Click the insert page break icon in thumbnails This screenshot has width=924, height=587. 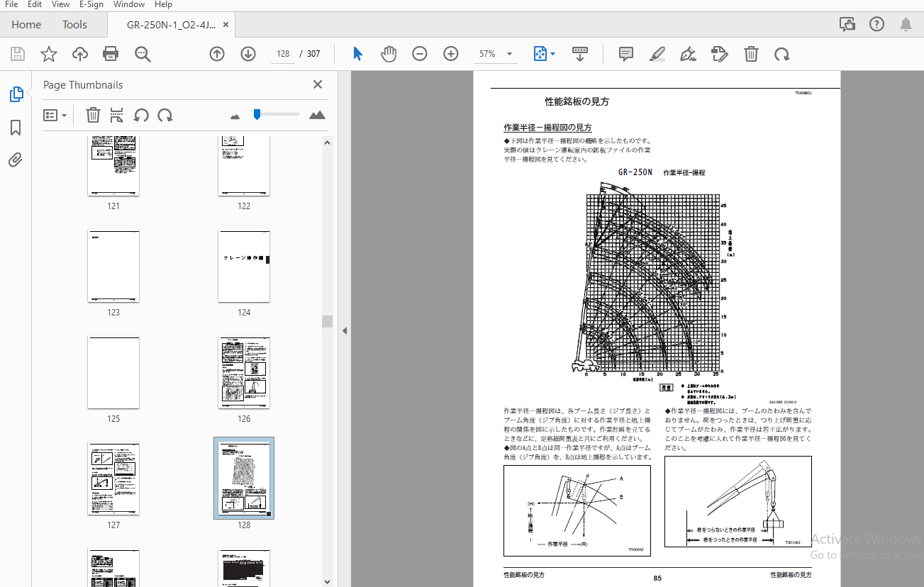pos(117,115)
